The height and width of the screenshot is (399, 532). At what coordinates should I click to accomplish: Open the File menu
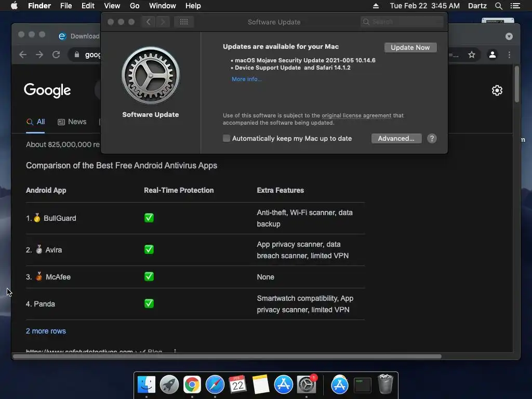[66, 6]
